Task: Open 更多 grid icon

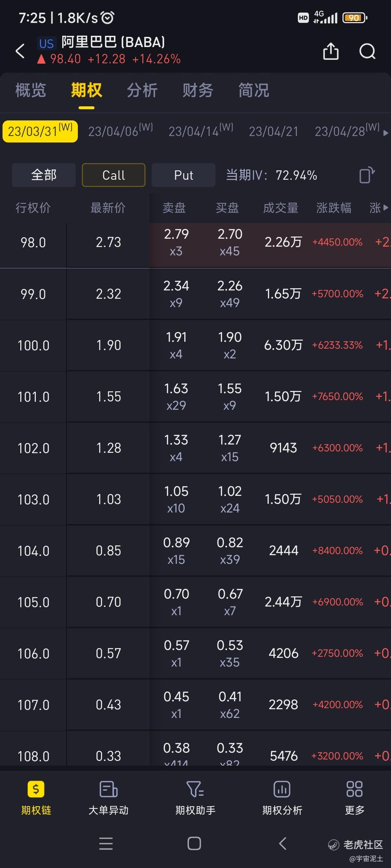Action: 354,789
